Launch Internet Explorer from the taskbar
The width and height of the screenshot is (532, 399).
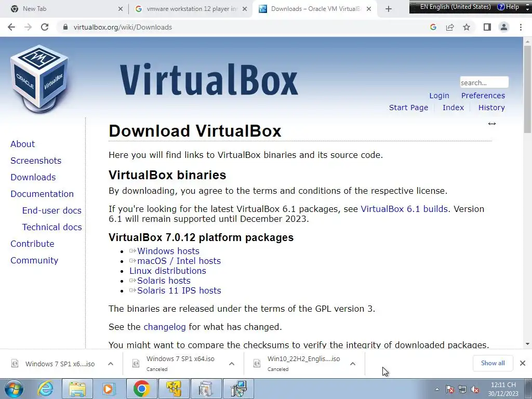(x=45, y=389)
